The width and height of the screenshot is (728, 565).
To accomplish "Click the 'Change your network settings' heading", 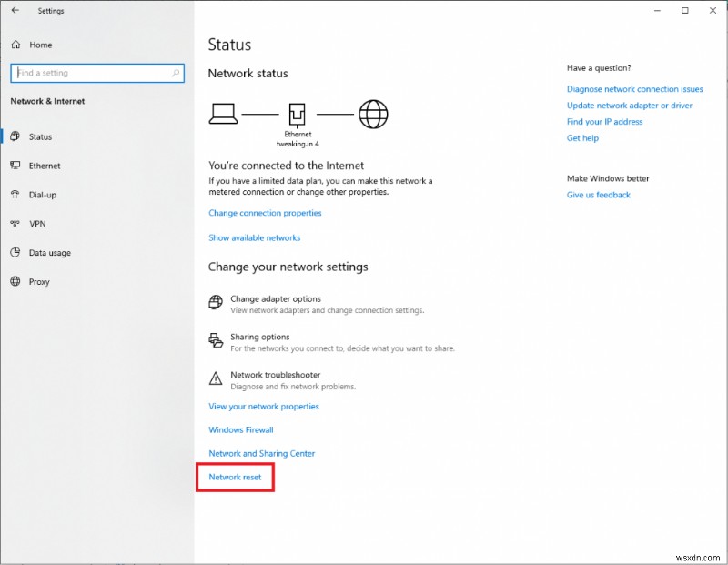I will pos(288,267).
